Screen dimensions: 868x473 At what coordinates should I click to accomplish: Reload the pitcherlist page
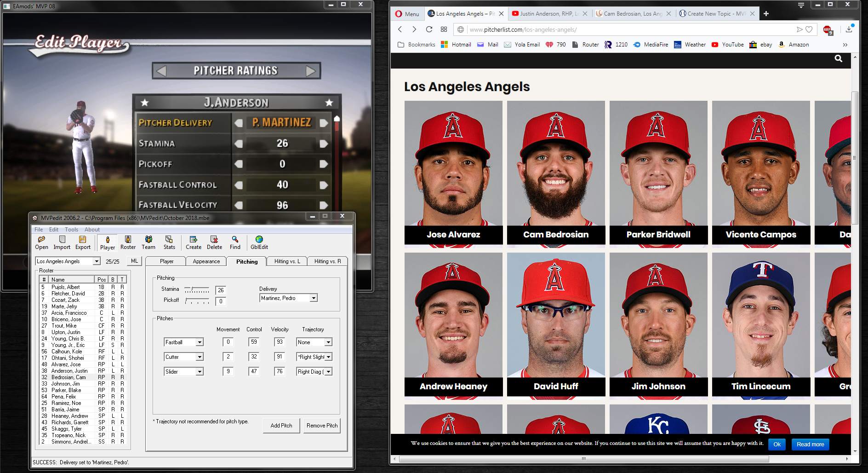pos(429,29)
